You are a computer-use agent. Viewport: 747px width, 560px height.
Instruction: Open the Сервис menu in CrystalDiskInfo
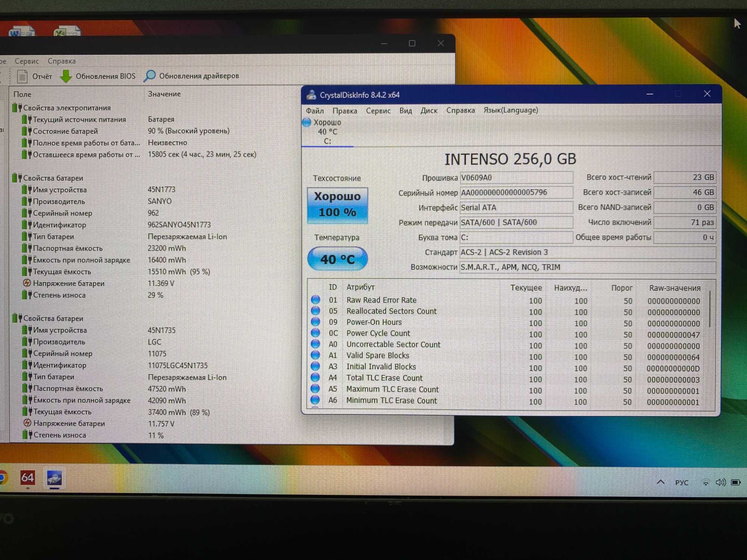click(x=378, y=111)
